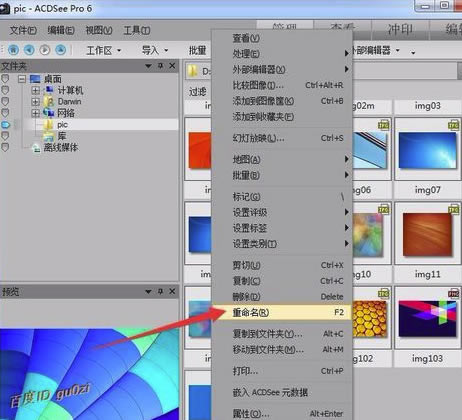Choose 复制(C) in the context menu
The width and height of the screenshot is (462, 420).
(x=282, y=281)
